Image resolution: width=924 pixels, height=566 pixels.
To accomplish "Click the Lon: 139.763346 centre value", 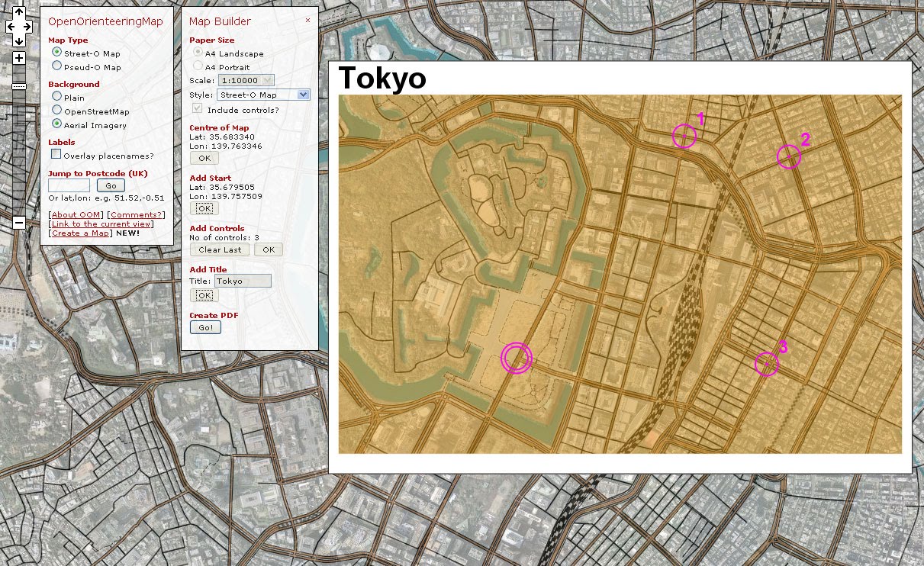I will point(225,146).
